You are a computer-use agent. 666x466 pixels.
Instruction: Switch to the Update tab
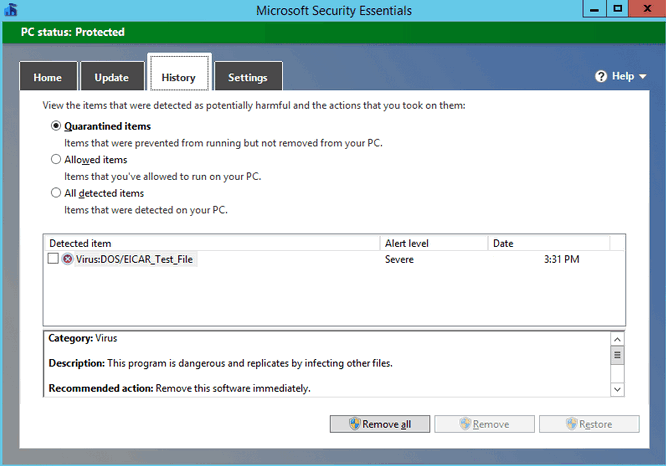click(112, 76)
